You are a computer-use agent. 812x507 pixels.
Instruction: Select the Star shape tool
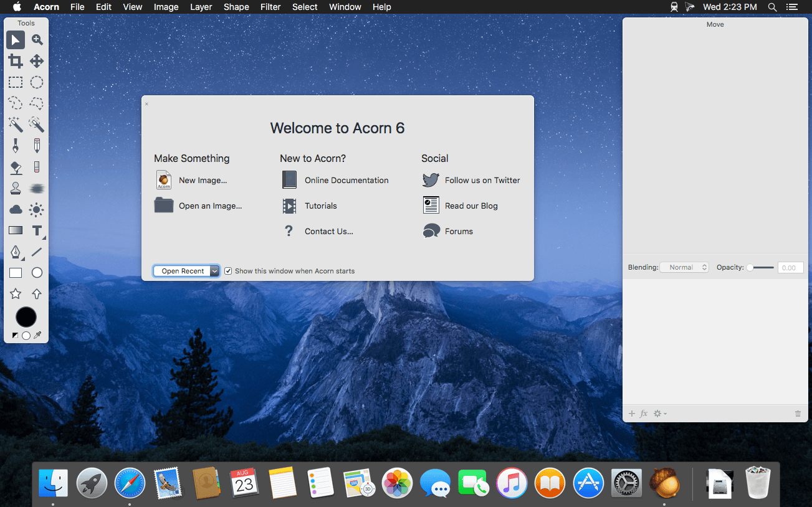coord(16,293)
